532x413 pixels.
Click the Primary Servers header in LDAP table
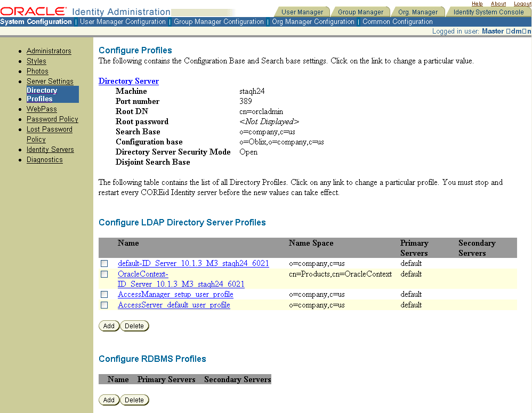pyautogui.click(x=414, y=248)
